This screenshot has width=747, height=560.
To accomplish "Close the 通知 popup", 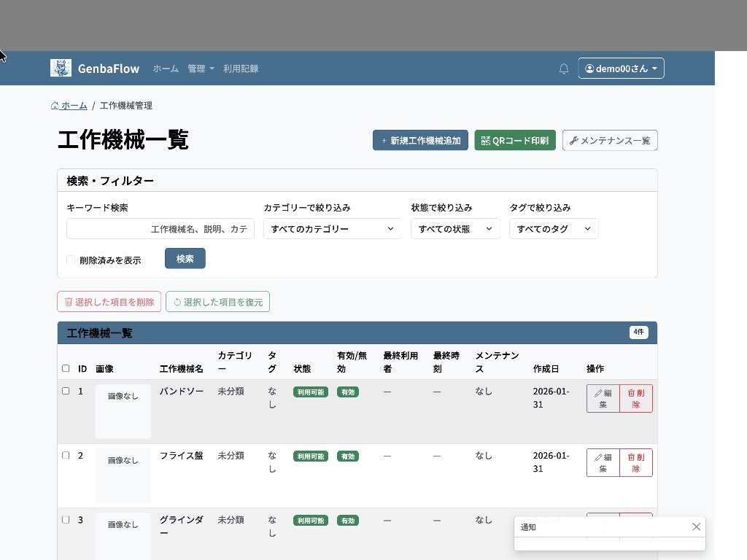I will (696, 526).
